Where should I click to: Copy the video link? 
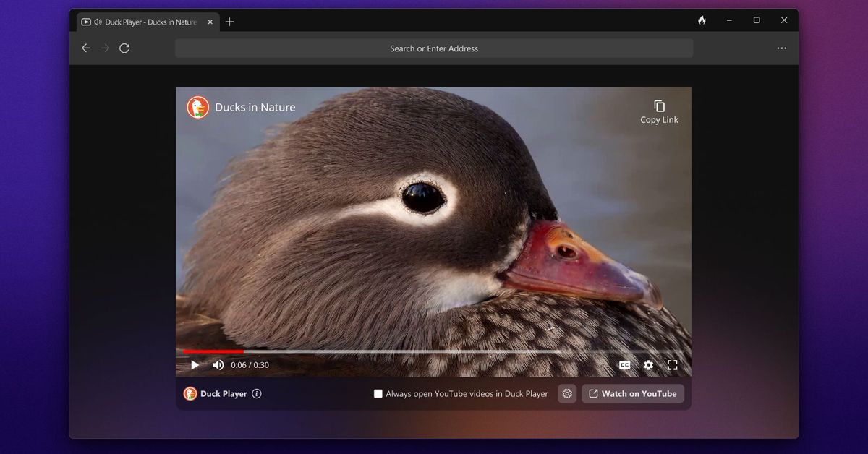pyautogui.click(x=659, y=112)
